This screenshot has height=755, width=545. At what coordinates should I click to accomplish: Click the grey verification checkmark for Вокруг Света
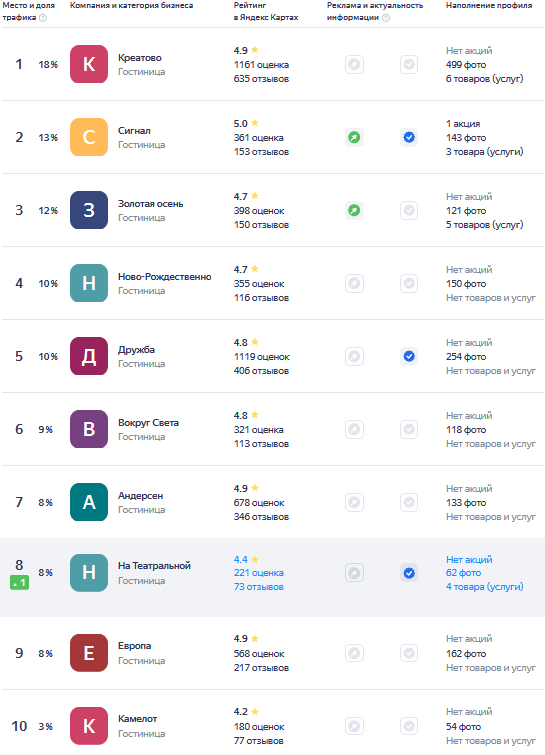pyautogui.click(x=409, y=430)
